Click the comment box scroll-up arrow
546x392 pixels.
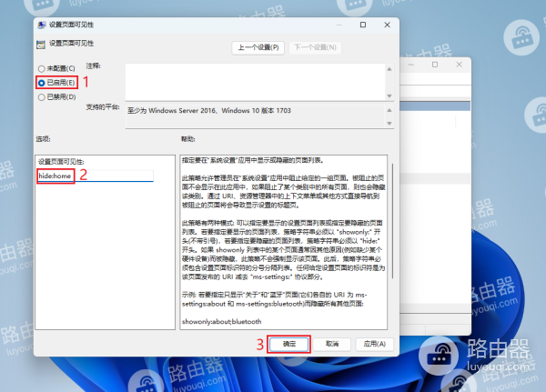coord(389,69)
